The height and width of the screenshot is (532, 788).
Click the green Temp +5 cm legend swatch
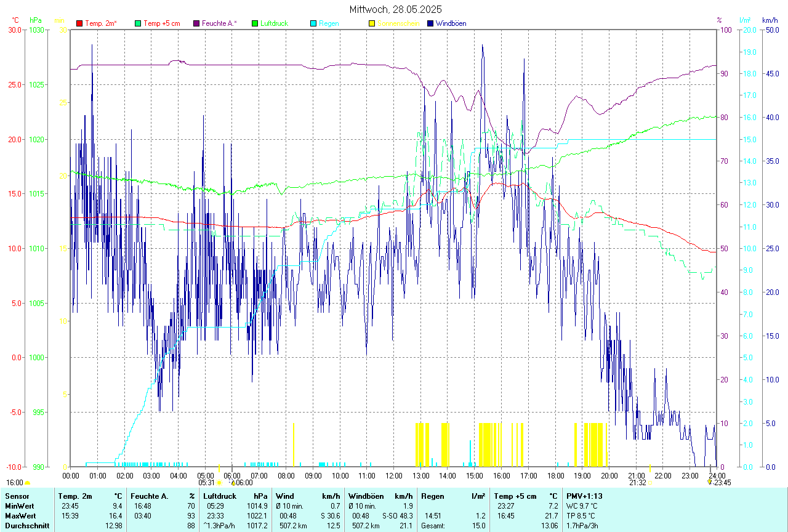[138, 23]
